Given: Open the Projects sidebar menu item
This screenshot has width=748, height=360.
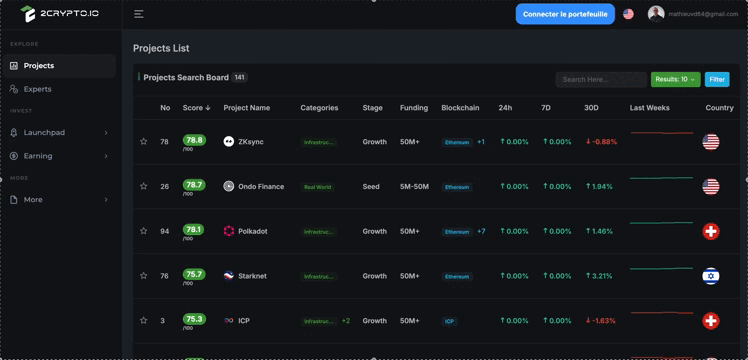Looking at the screenshot, I should 60,66.
